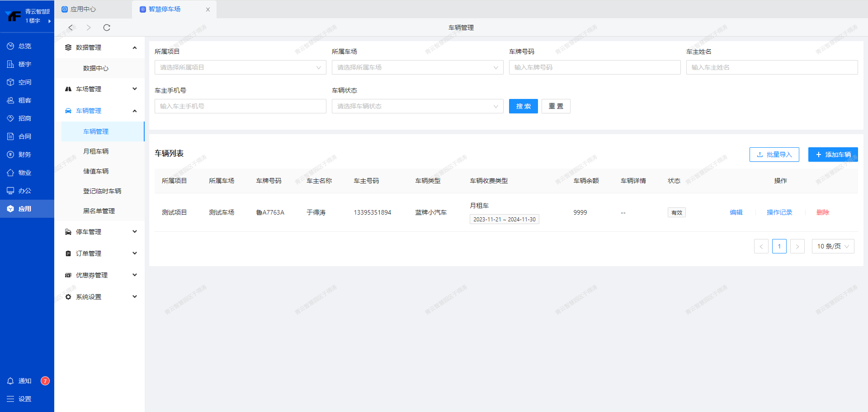Open the 所属项目 dropdown filter
868x412 pixels.
(x=240, y=67)
